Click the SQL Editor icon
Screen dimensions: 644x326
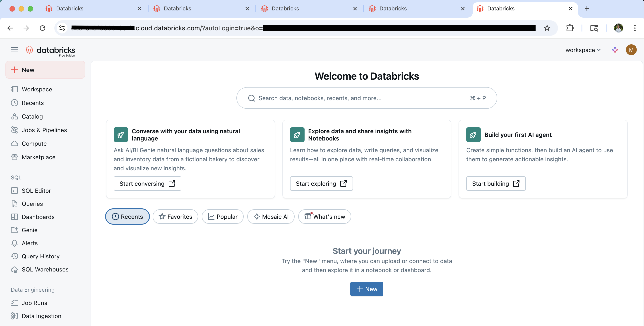coord(14,191)
